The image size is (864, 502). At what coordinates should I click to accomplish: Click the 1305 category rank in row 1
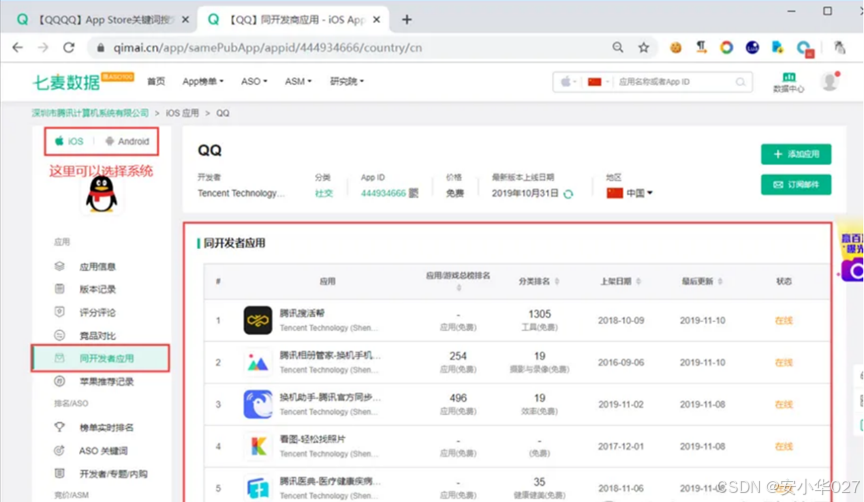coord(539,314)
